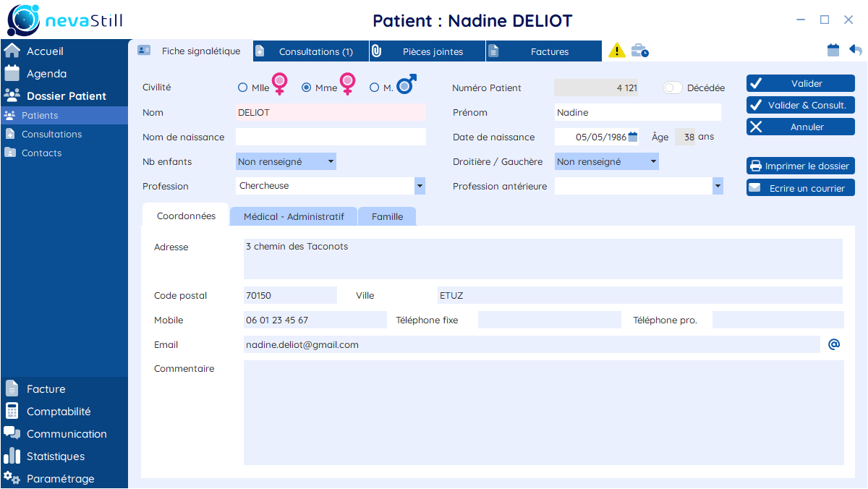Expand the Profession antérieure dropdown
The height and width of the screenshot is (489, 868).
coord(718,186)
